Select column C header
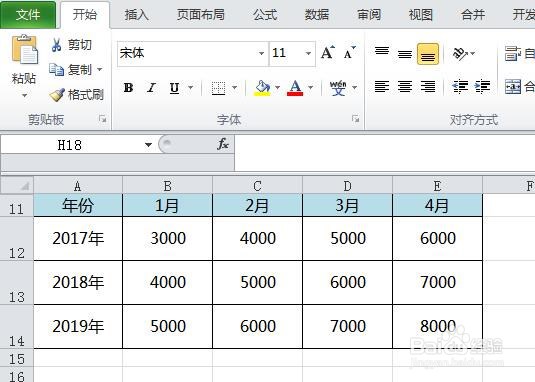 coord(258,186)
